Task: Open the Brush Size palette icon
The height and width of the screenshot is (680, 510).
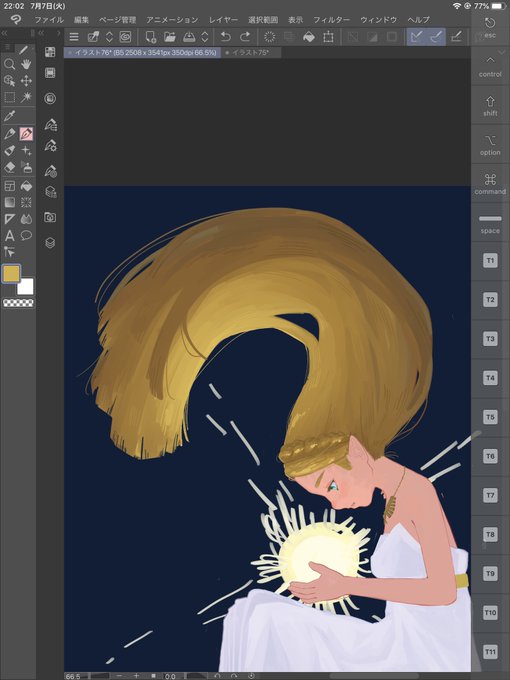Action: (x=50, y=171)
